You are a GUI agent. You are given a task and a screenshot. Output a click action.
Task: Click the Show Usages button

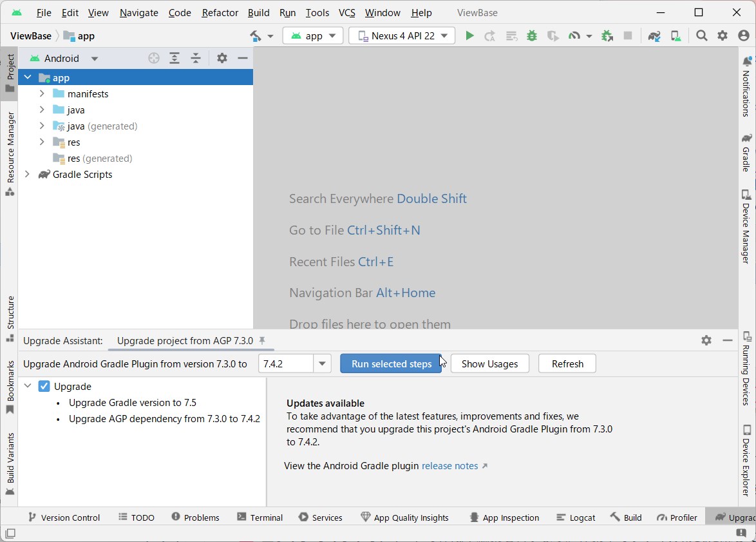coord(489,364)
